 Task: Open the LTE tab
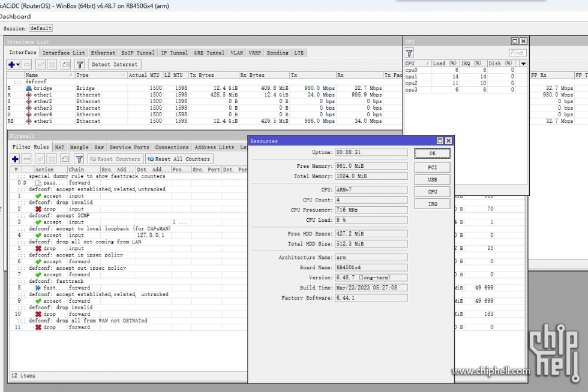click(299, 53)
